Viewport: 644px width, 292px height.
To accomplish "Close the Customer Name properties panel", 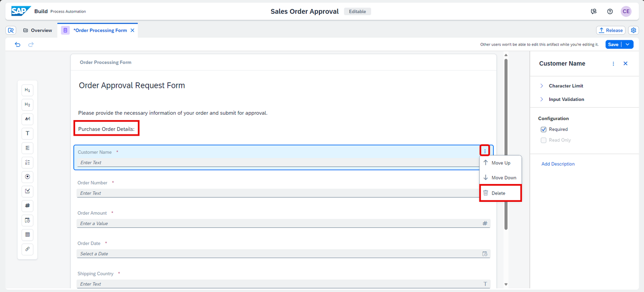I will (626, 64).
